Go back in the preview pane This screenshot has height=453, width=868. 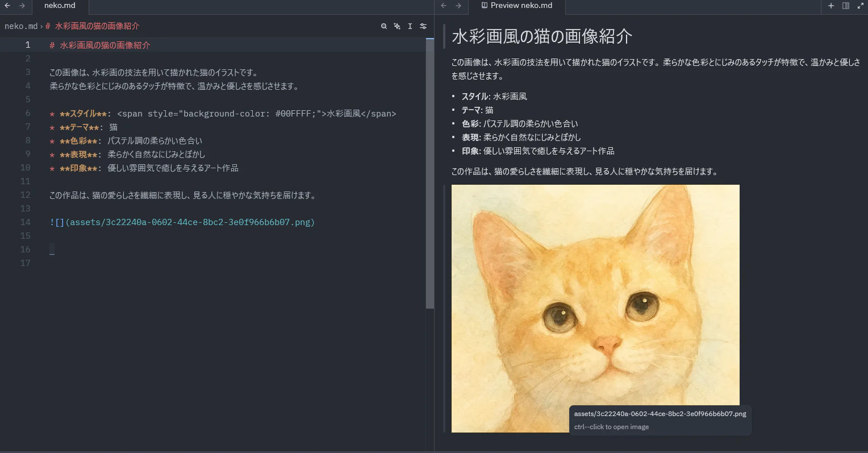(444, 6)
